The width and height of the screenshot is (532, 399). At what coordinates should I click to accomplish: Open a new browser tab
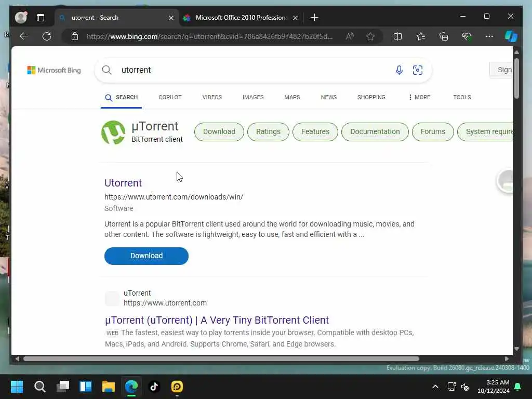pos(314,18)
